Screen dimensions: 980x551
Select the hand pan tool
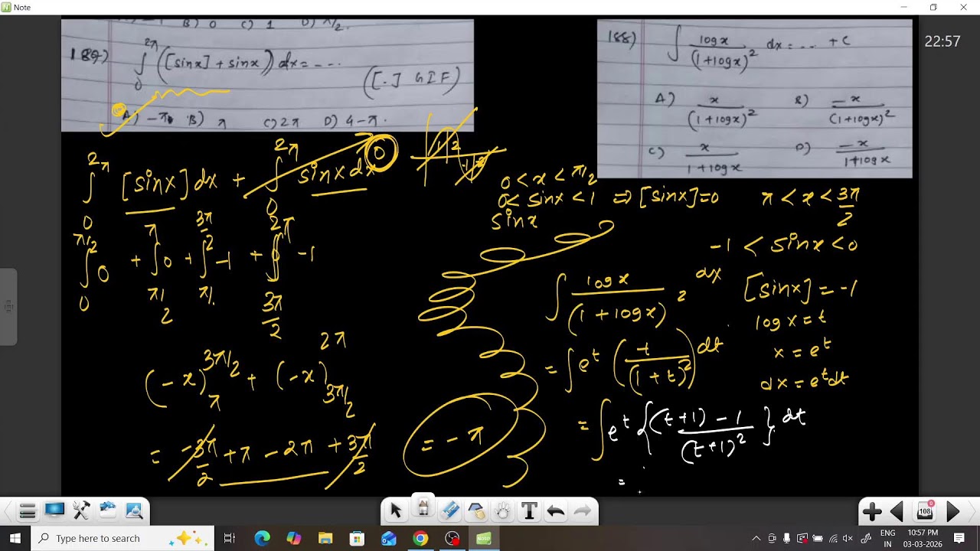502,510
